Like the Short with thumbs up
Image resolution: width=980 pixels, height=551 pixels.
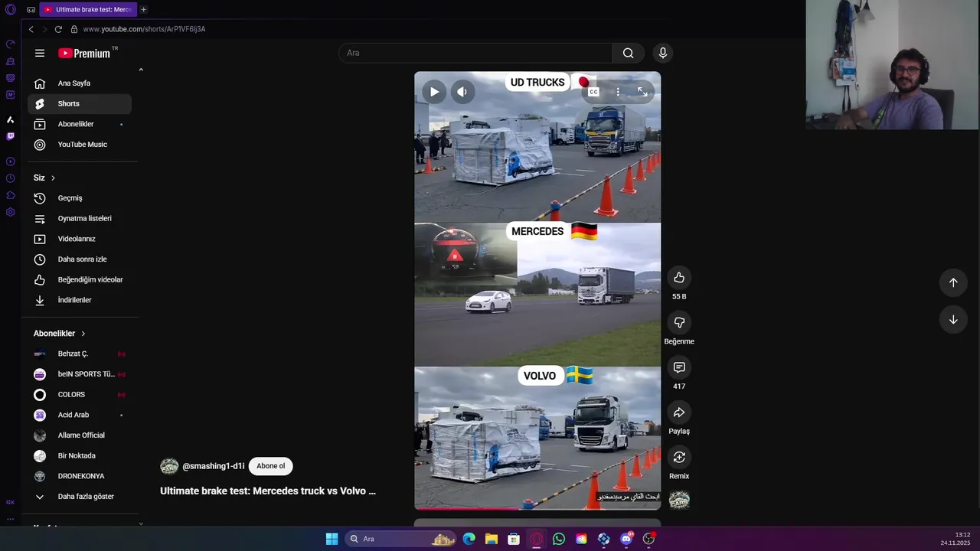coord(679,278)
